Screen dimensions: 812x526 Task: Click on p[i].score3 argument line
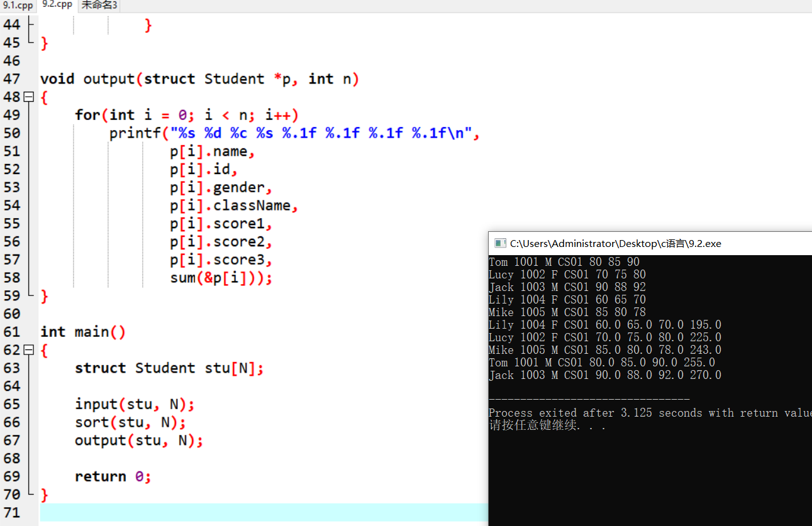(x=221, y=260)
